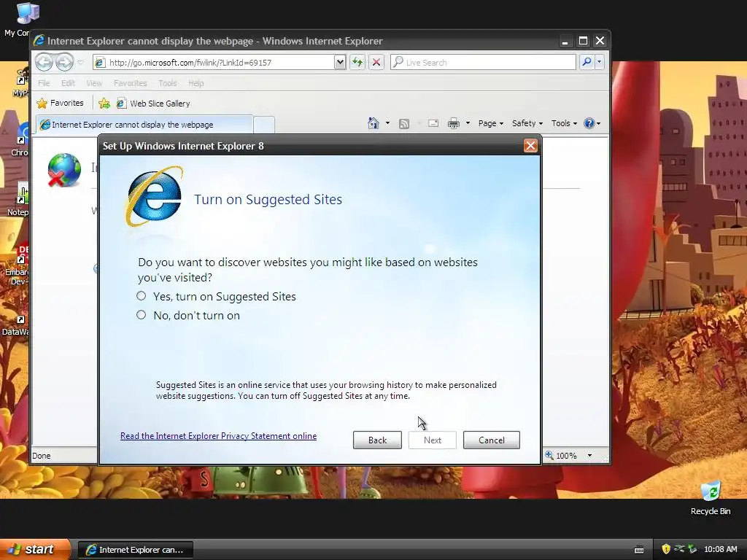Click the IE forward navigation arrow
Screen dimensions: 747x560
65,62
